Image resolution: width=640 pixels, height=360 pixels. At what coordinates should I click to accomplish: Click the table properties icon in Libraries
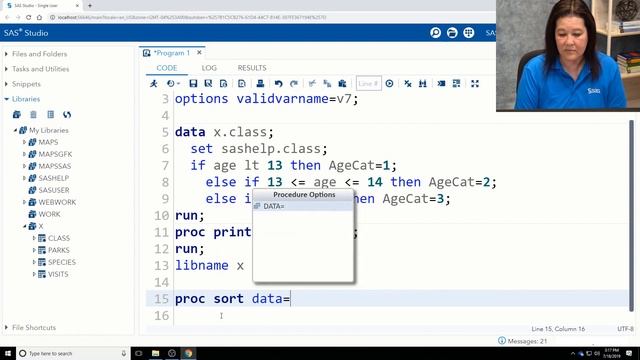50,115
